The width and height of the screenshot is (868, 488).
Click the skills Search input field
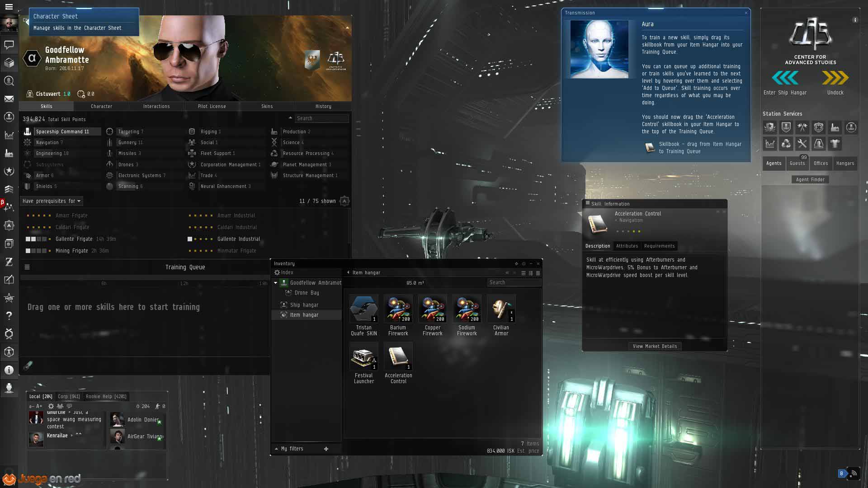coord(321,118)
